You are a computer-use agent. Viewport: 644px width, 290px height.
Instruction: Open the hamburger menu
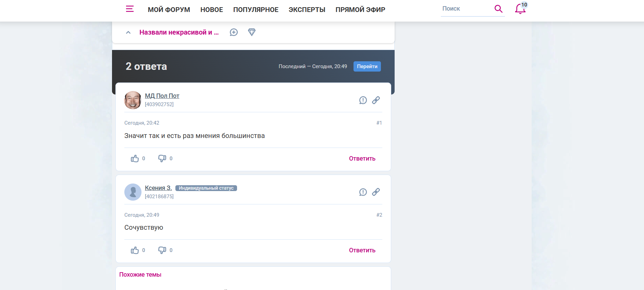coord(130,9)
